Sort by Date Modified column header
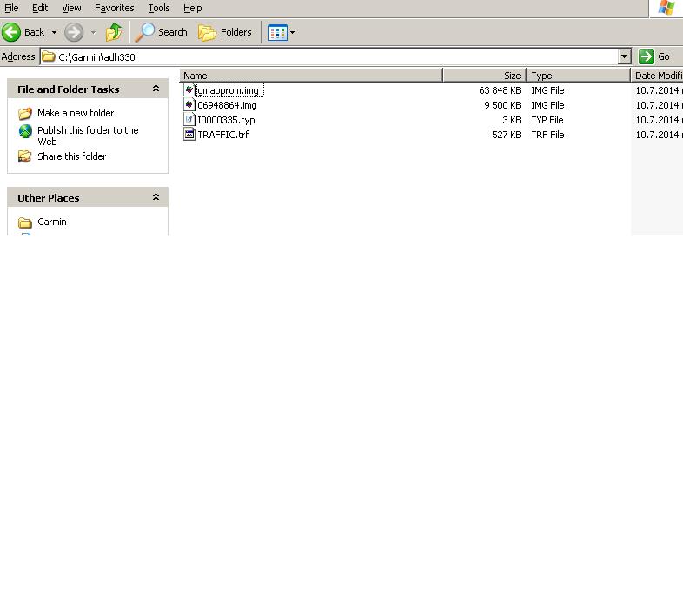 [x=657, y=76]
